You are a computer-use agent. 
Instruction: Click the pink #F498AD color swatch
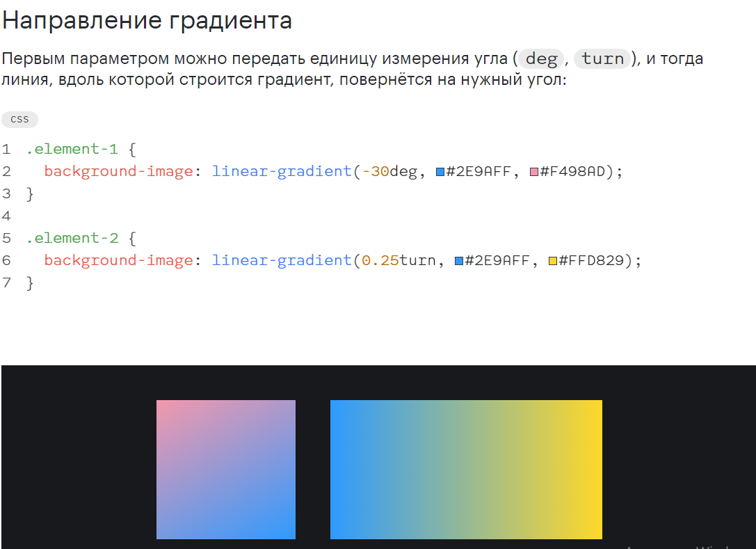coord(533,173)
